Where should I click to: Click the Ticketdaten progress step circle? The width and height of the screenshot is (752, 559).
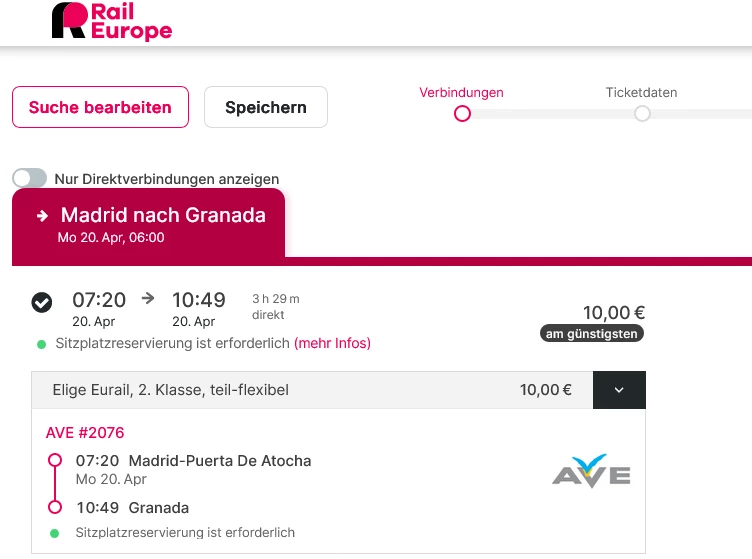pos(642,114)
